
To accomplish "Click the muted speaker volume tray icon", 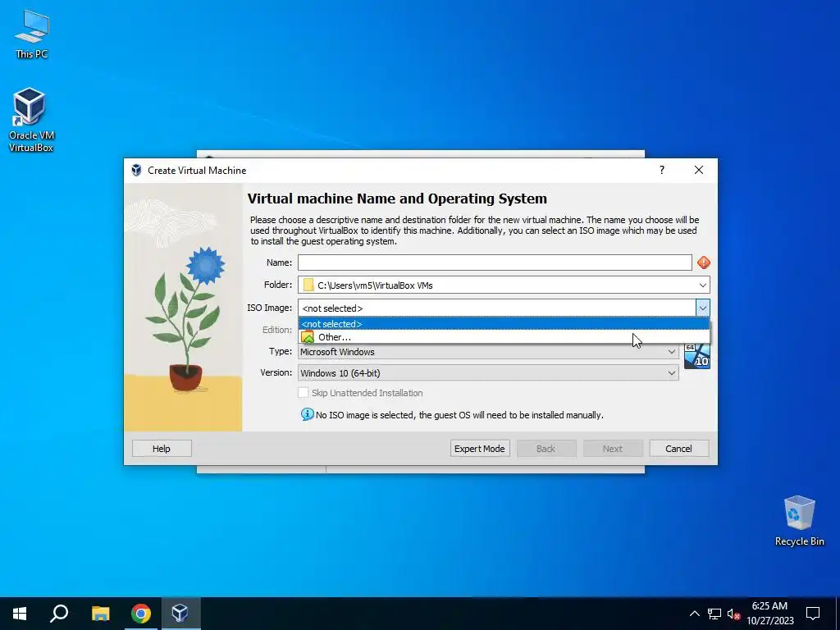I will click(x=733, y=614).
